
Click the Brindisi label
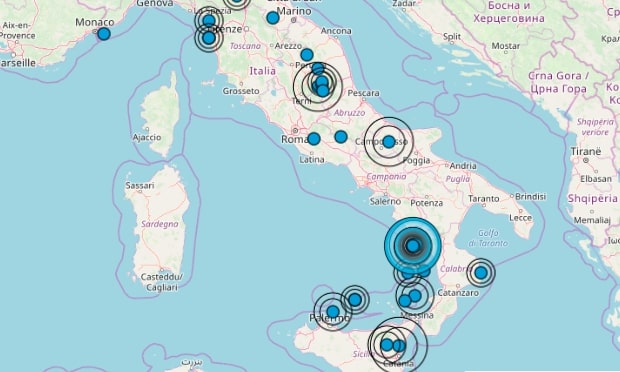[530, 196]
